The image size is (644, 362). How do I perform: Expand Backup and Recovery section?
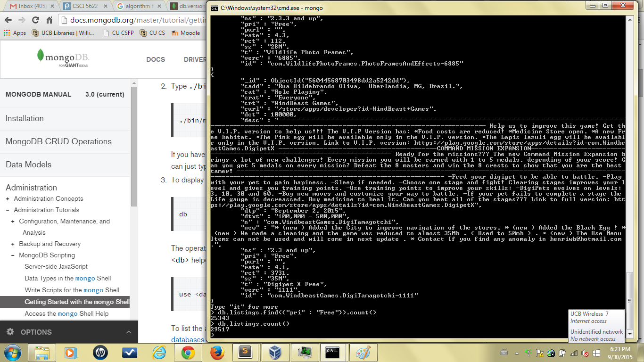13,244
